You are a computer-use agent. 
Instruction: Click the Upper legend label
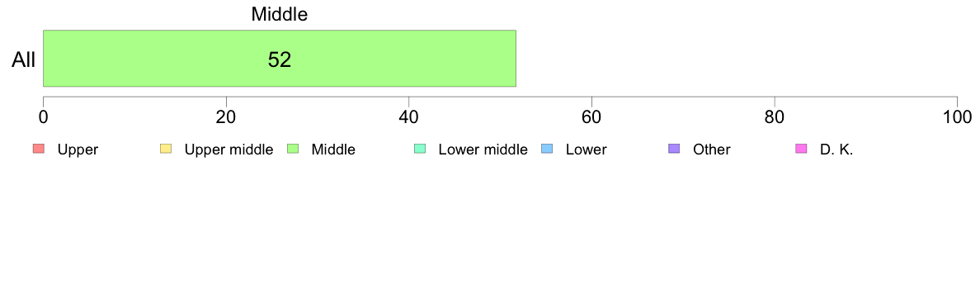78,150
